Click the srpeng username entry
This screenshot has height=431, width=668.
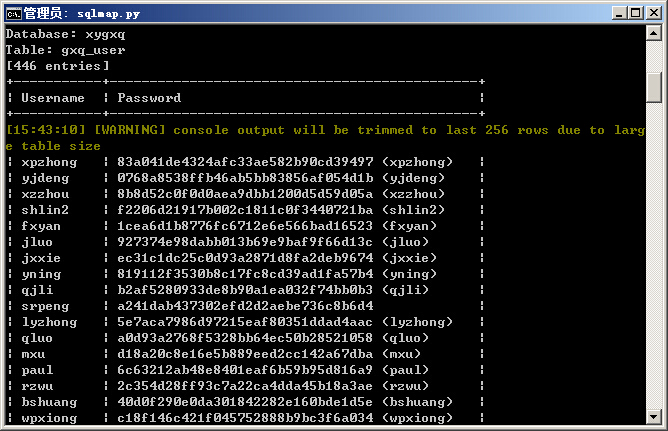tap(45, 306)
